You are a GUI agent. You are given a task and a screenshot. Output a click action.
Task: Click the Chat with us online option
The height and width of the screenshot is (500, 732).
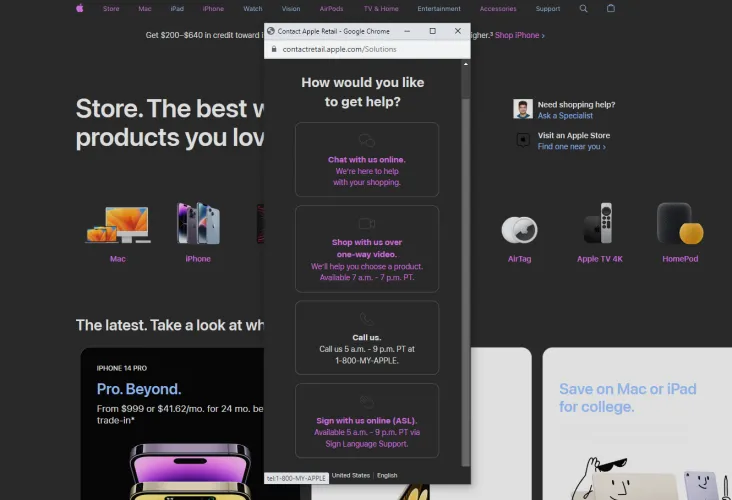click(x=367, y=160)
